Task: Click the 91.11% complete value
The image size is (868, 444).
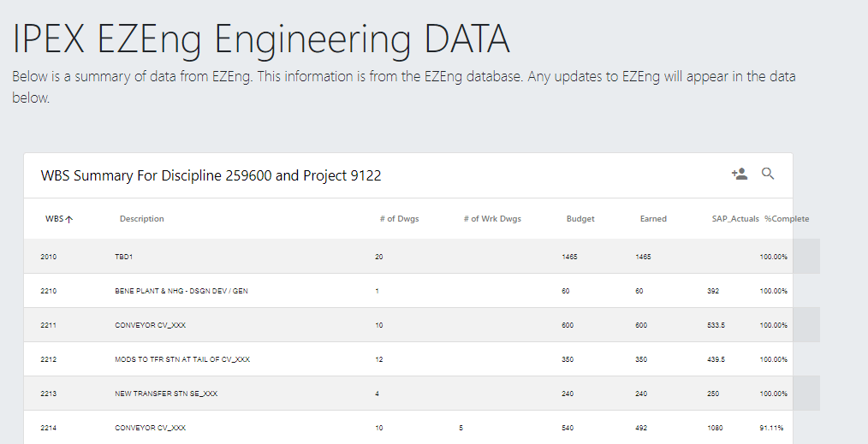Action: click(771, 428)
